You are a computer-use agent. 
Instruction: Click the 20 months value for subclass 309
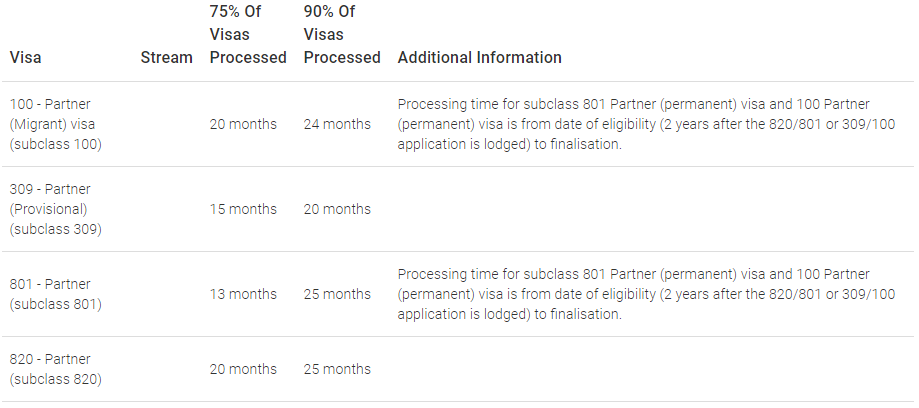coord(337,209)
